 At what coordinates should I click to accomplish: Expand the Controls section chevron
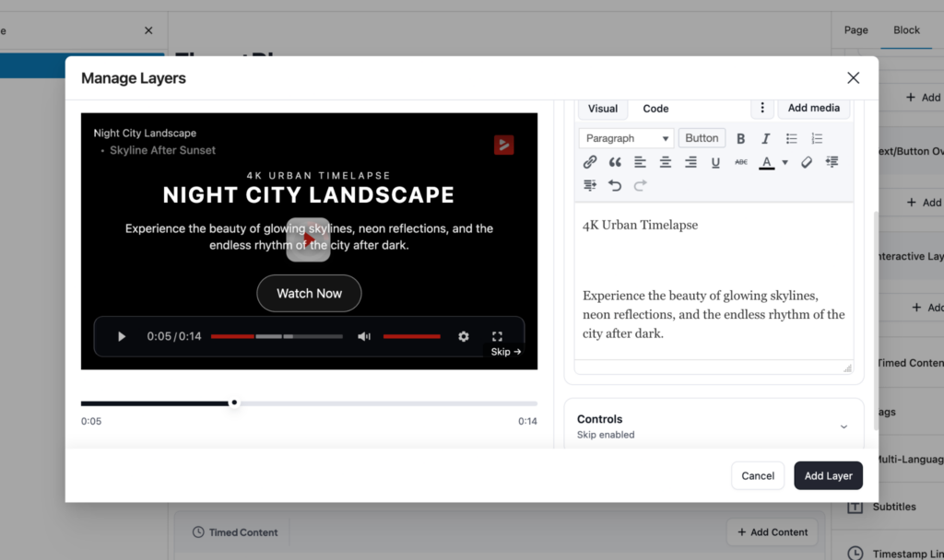(844, 426)
